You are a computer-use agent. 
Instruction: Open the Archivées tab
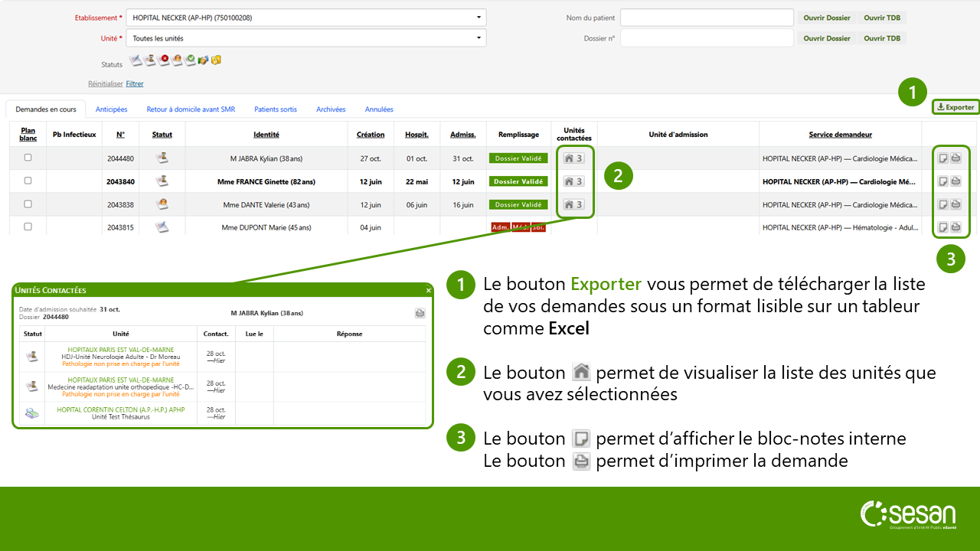click(331, 109)
